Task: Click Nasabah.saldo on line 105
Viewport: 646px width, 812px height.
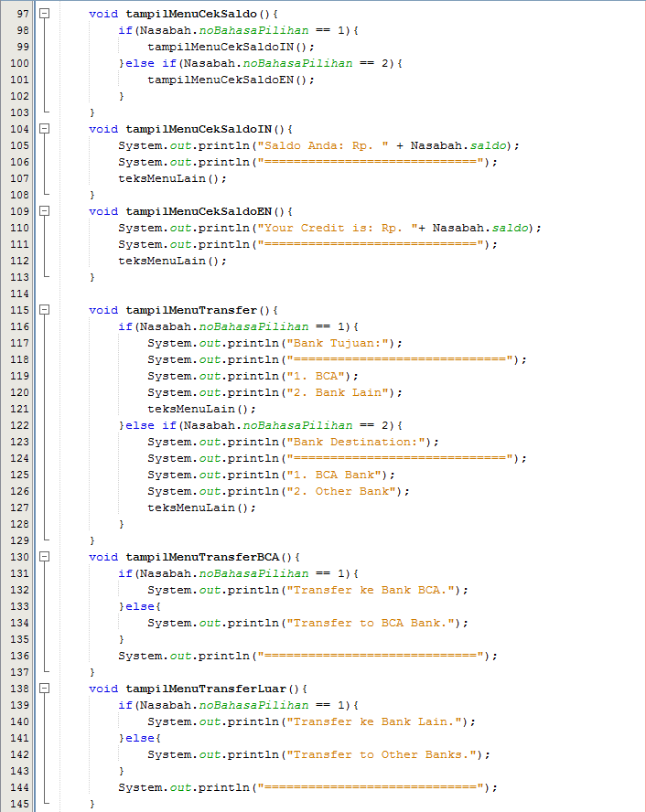Action: click(458, 145)
